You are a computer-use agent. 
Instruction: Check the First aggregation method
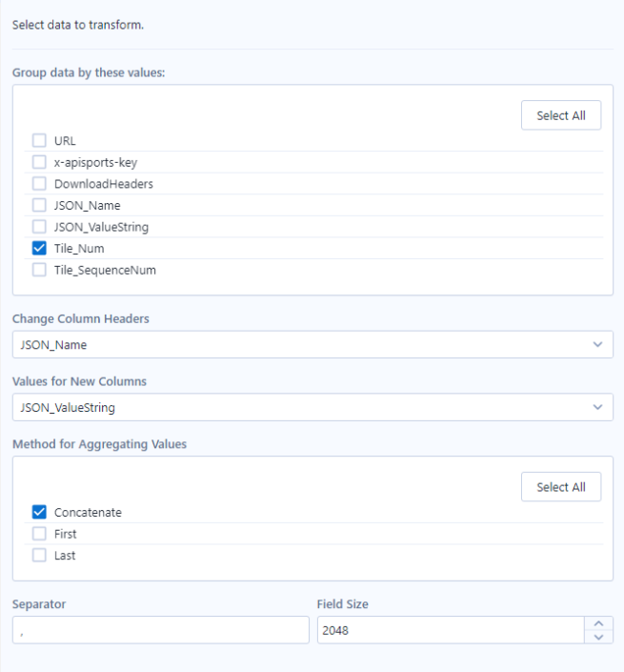39,534
